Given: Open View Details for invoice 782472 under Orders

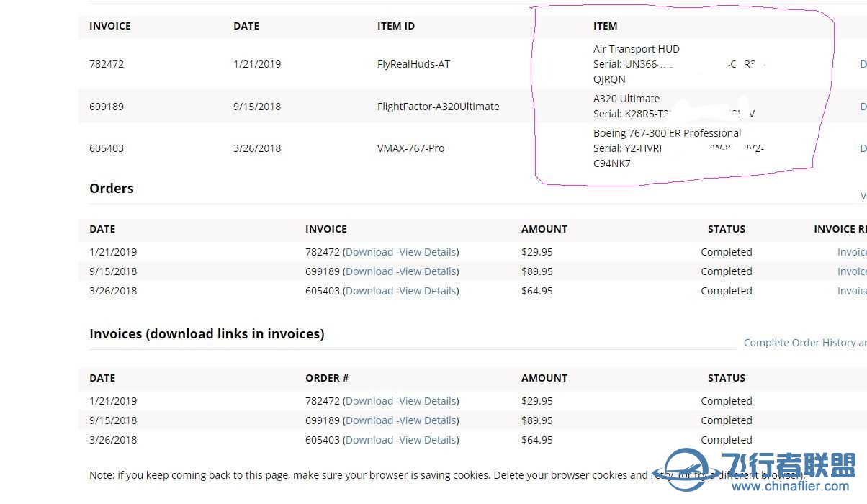Looking at the screenshot, I should click(x=428, y=252).
